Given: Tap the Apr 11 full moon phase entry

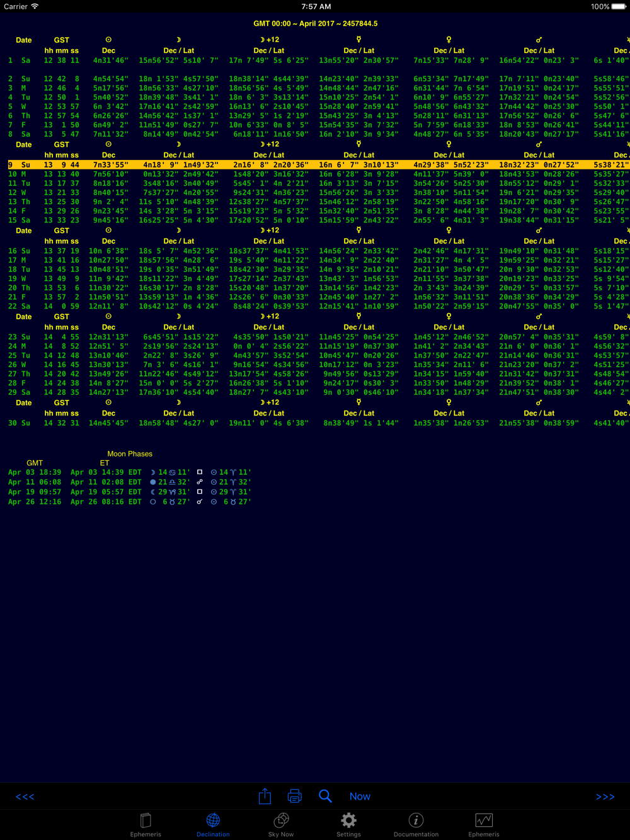Looking at the screenshot, I should point(130,482).
